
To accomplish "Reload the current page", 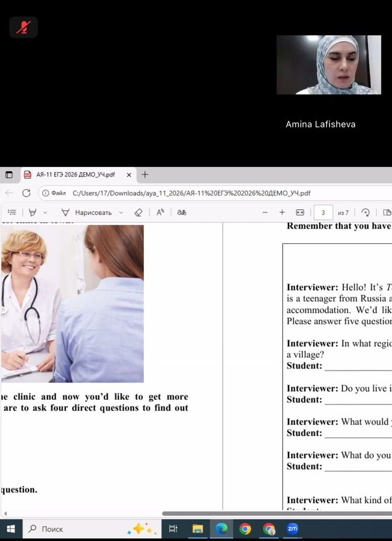I will click(x=26, y=193).
